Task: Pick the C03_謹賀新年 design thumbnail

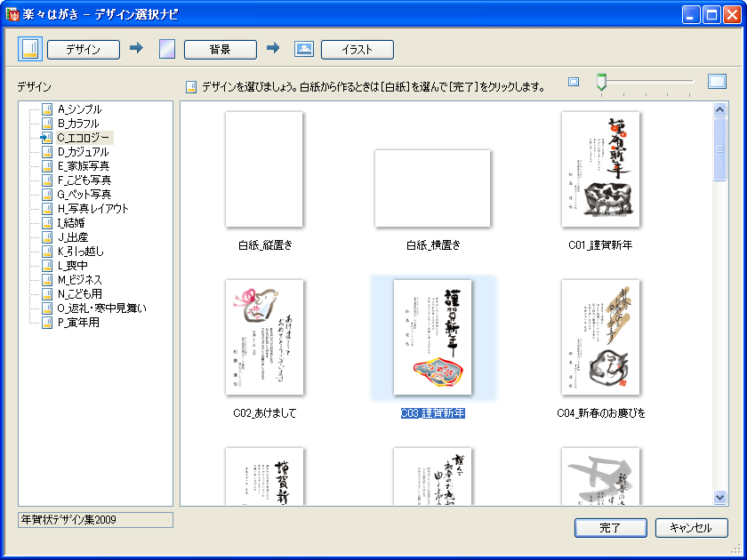Action: (x=432, y=337)
